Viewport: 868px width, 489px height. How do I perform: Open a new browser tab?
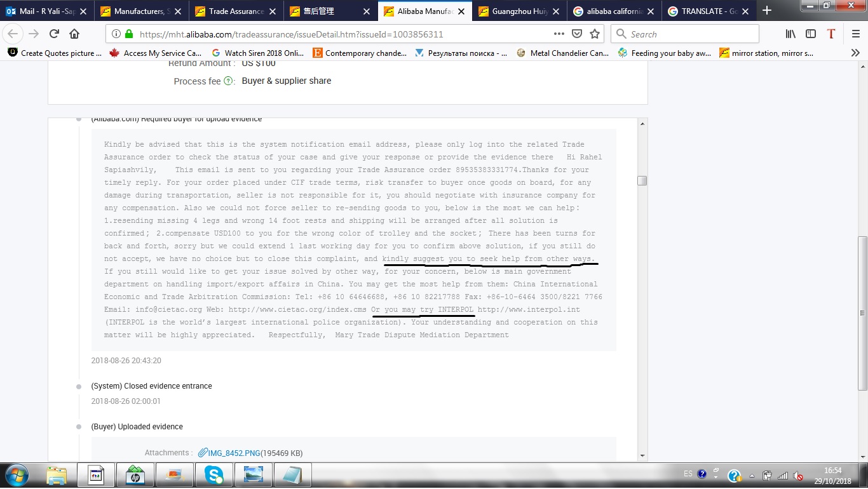tap(767, 10)
